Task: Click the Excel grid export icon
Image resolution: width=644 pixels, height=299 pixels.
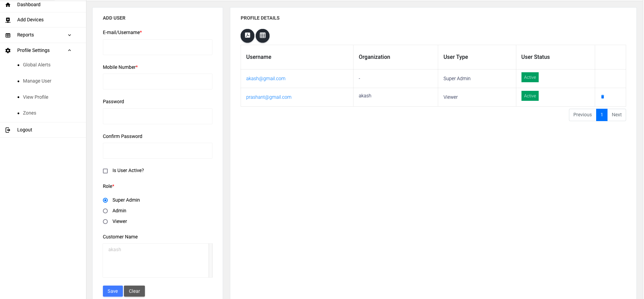Action: (263, 35)
